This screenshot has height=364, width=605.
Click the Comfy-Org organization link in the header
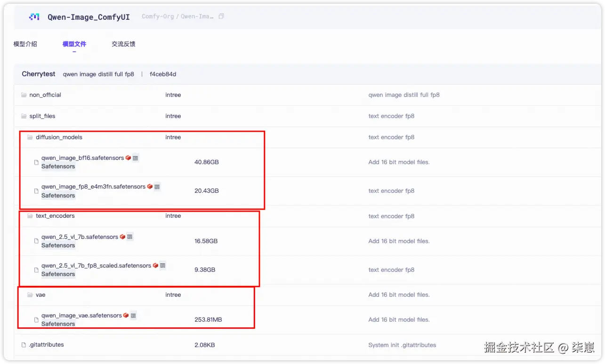point(158,16)
